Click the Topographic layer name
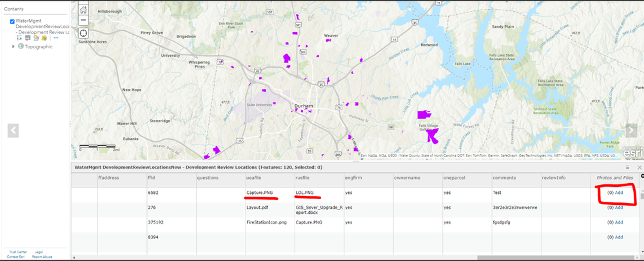 (39, 47)
